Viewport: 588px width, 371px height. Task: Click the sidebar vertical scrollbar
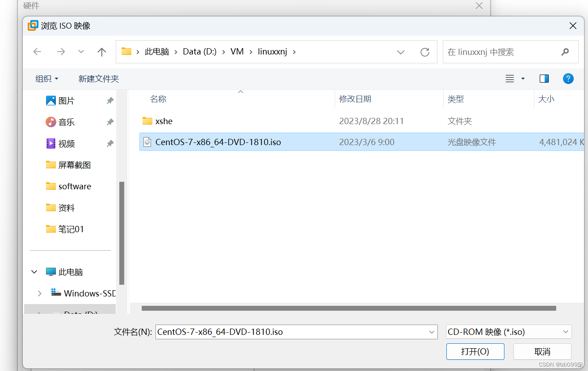(x=122, y=233)
